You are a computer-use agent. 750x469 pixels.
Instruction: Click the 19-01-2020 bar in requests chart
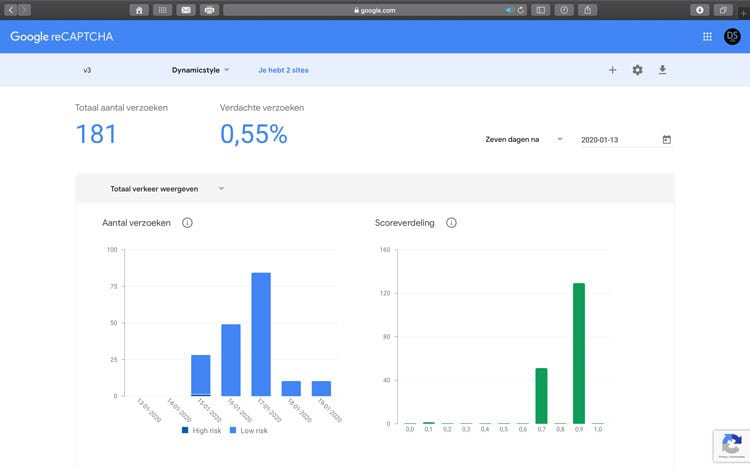point(321,388)
